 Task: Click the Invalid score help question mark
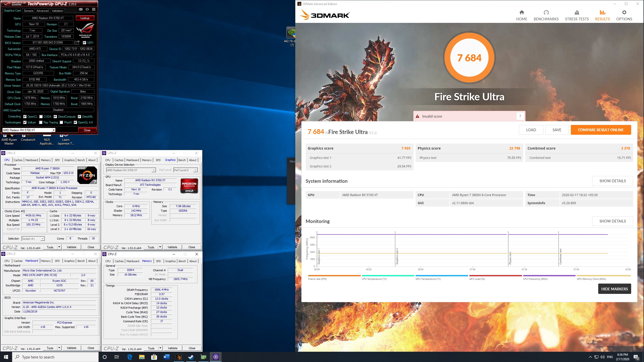pos(520,116)
